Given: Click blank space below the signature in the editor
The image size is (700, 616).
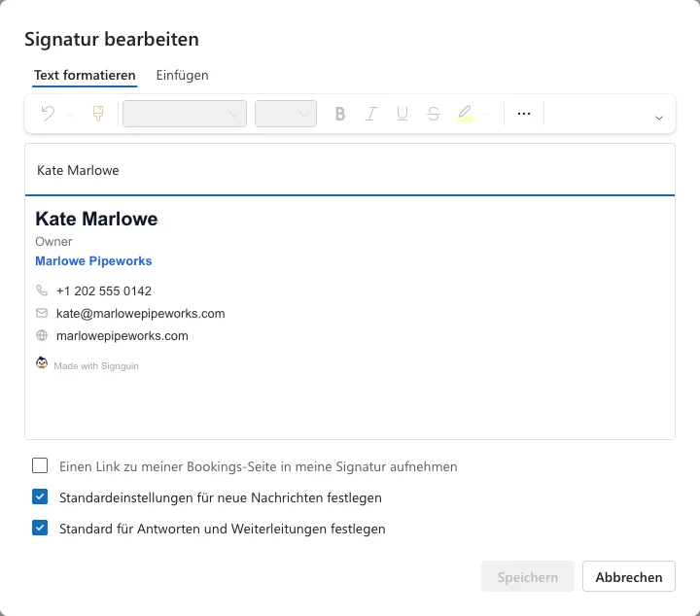Looking at the screenshot, I should click(350, 408).
